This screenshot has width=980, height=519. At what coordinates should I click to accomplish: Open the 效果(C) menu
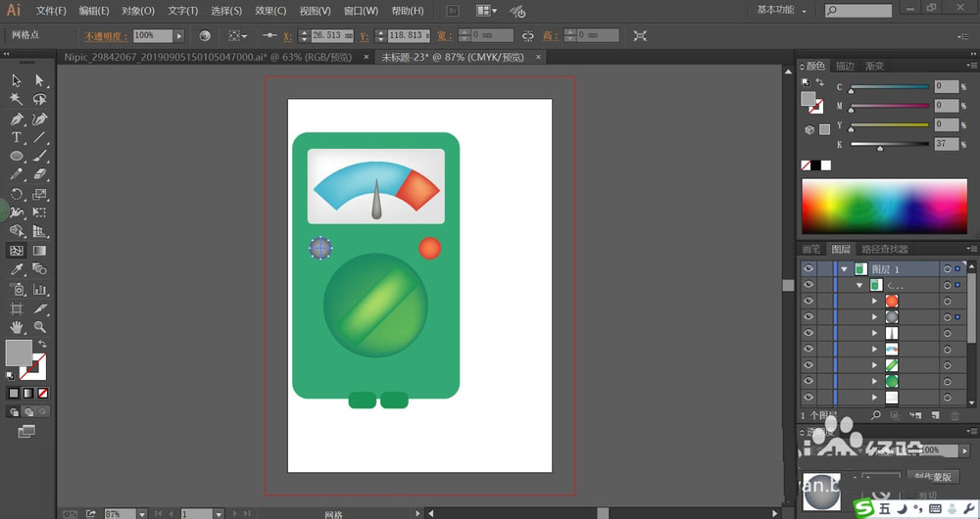(270, 11)
